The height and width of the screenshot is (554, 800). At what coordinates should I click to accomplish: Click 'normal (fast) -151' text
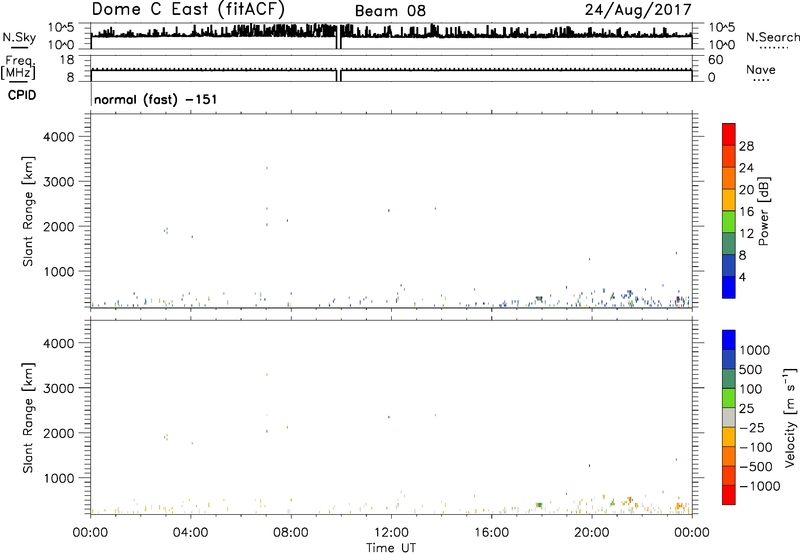[156, 99]
